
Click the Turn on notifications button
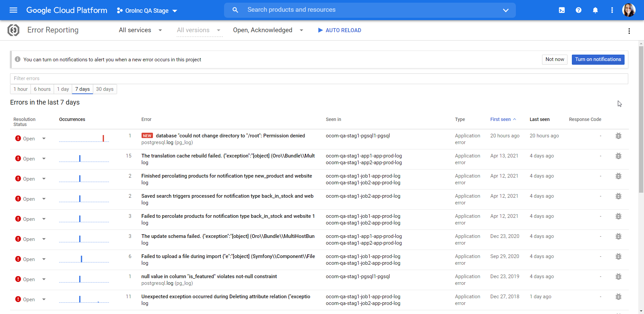598,59
